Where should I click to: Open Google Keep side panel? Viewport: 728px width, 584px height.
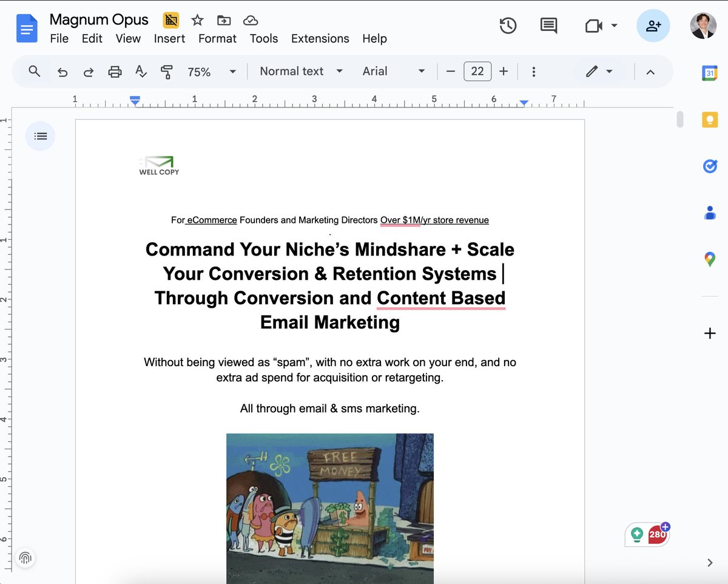[x=710, y=120]
